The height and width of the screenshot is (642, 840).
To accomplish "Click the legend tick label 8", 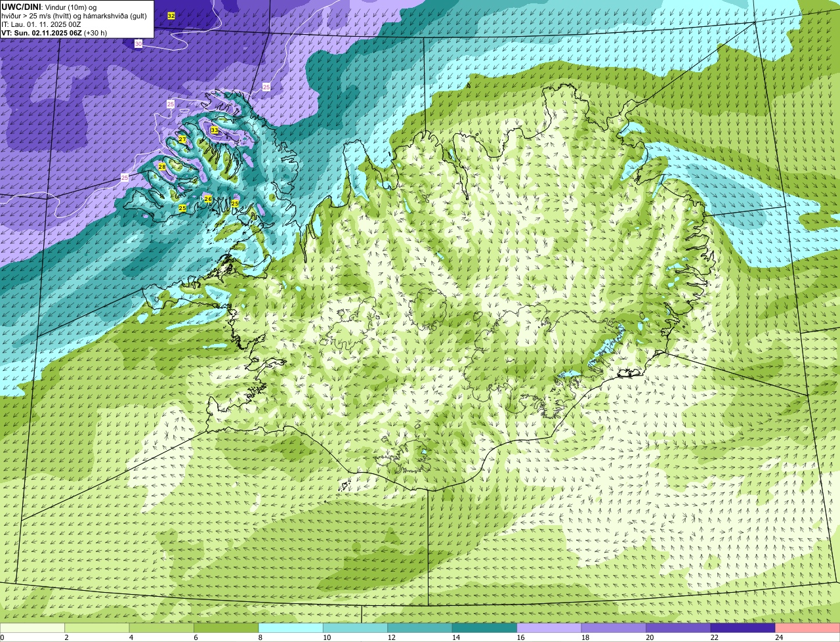I will [x=260, y=637].
